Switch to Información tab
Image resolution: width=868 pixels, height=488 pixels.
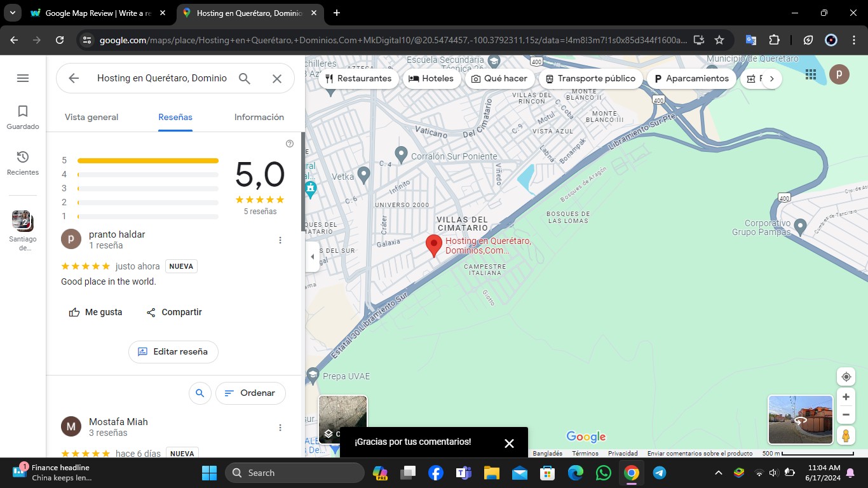click(259, 117)
